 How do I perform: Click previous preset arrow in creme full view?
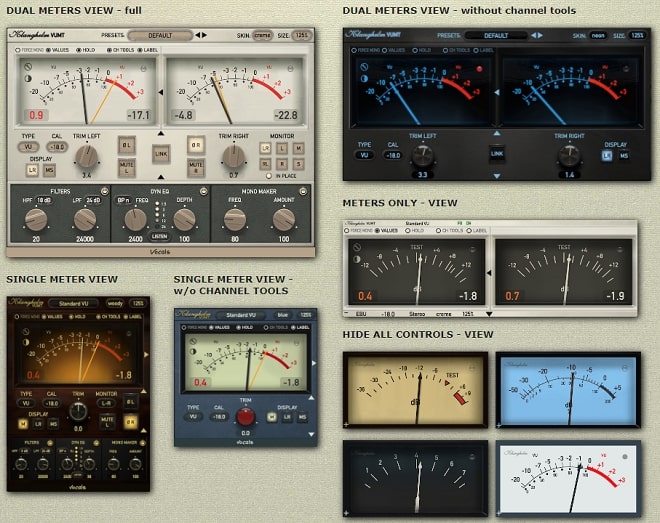(197, 35)
